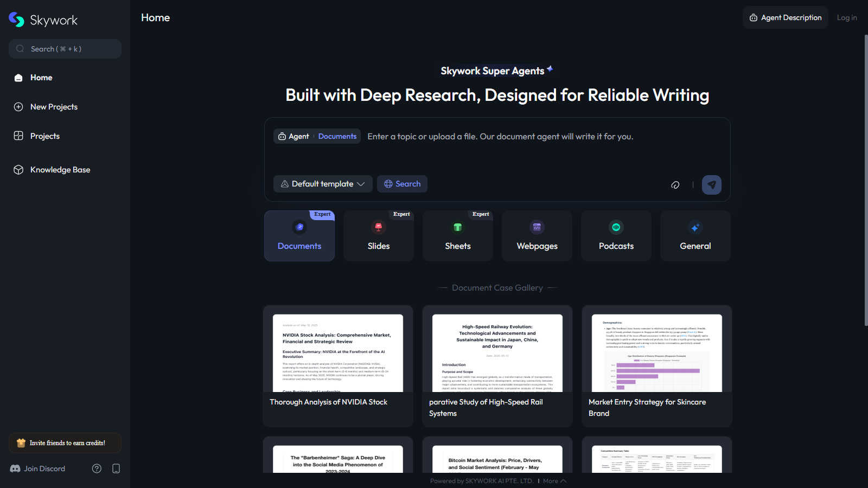Click the Agent Description robot icon
This screenshot has height=488, width=868.
[754, 18]
